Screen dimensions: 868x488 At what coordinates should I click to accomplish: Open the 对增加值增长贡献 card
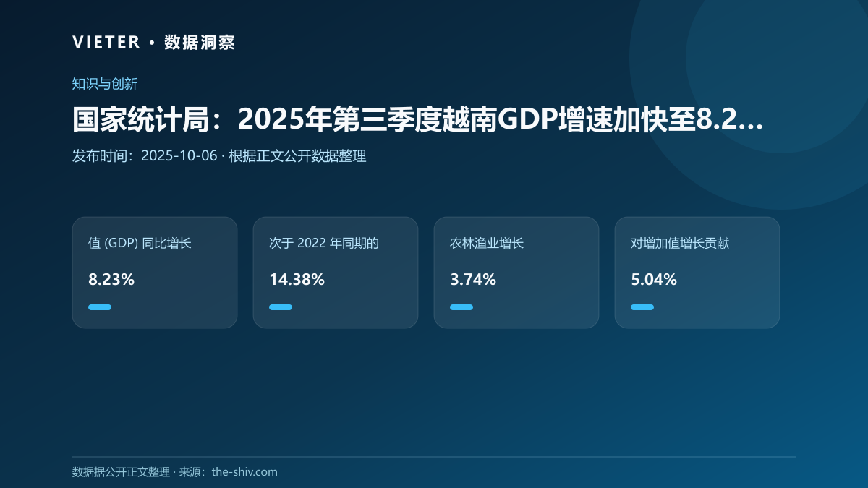[697, 273]
